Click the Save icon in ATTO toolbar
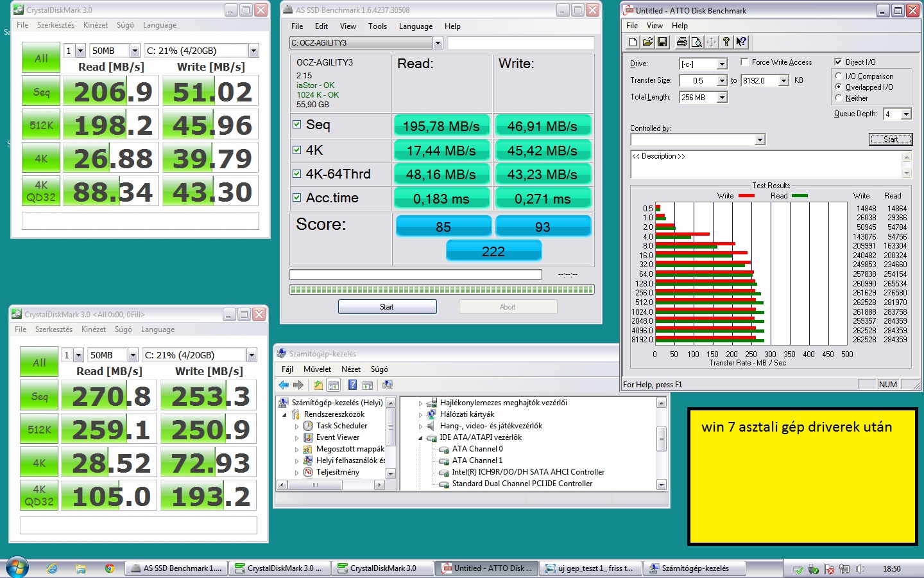The height and width of the screenshot is (578, 924). tap(662, 42)
